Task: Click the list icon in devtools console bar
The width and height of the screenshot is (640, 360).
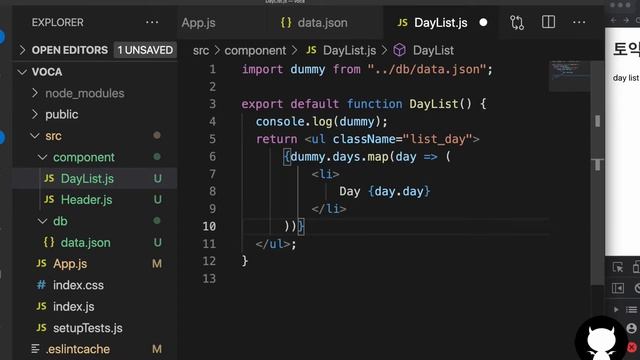Action: point(632,310)
